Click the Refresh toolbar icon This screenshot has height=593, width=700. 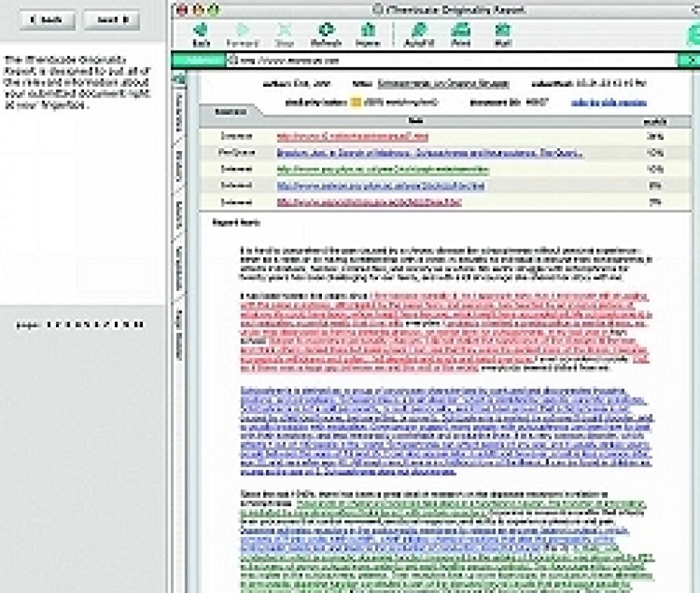pos(326,35)
